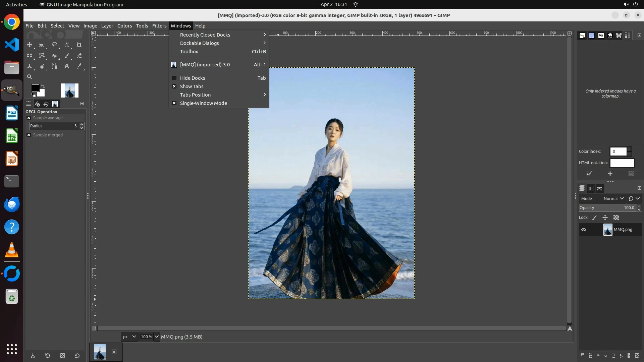Click the Toolbox menu entry
The height and width of the screenshot is (362, 644).
click(189, 52)
